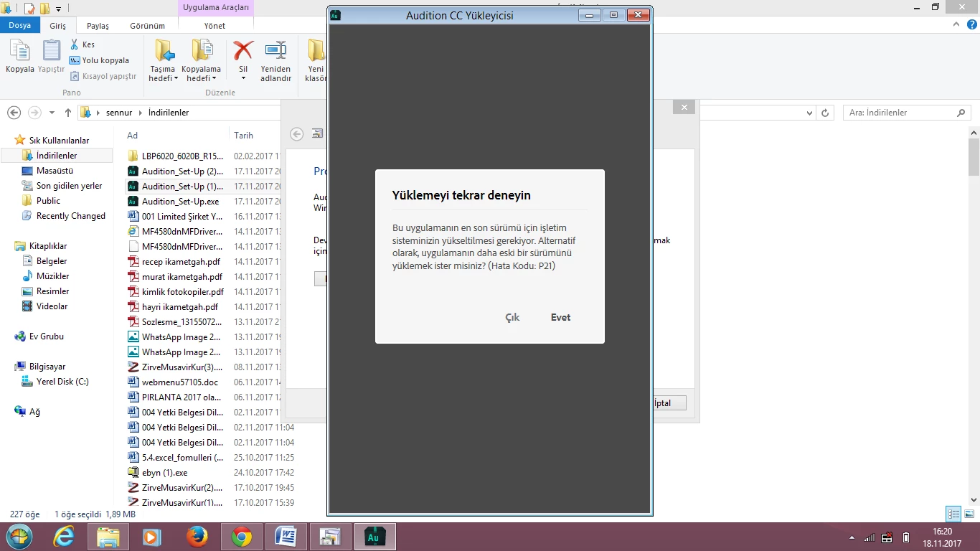The height and width of the screenshot is (551, 980).
Task: Switch to the Paylaş ribbon tab
Action: point(98,26)
